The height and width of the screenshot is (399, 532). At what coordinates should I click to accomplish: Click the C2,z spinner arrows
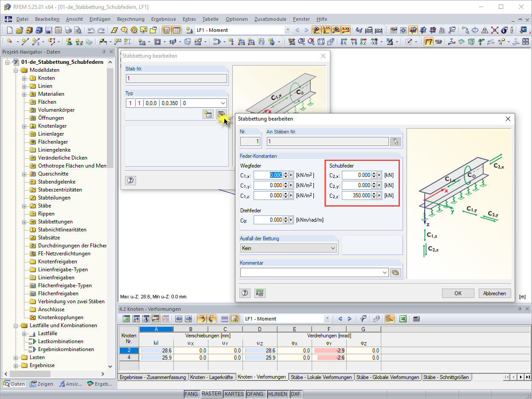coord(374,196)
